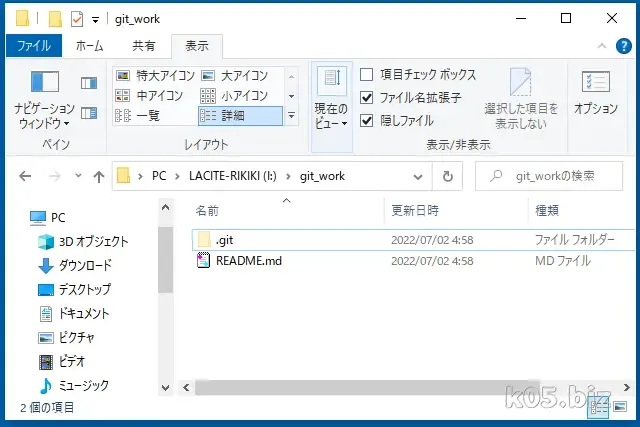Refresh the folder view
This screenshot has height=427, width=640.
(448, 176)
